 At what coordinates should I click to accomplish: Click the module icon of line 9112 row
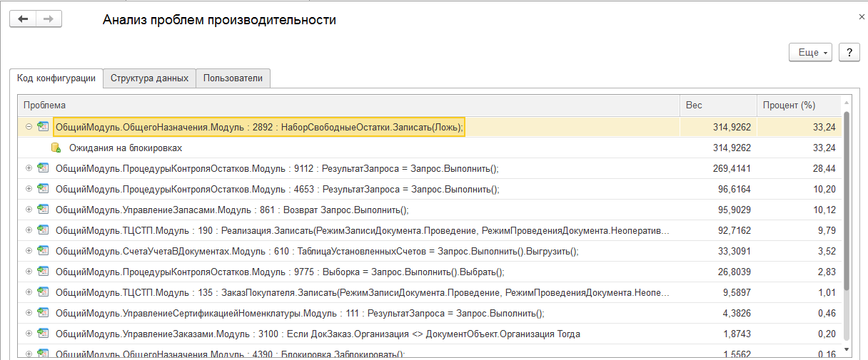(x=43, y=169)
